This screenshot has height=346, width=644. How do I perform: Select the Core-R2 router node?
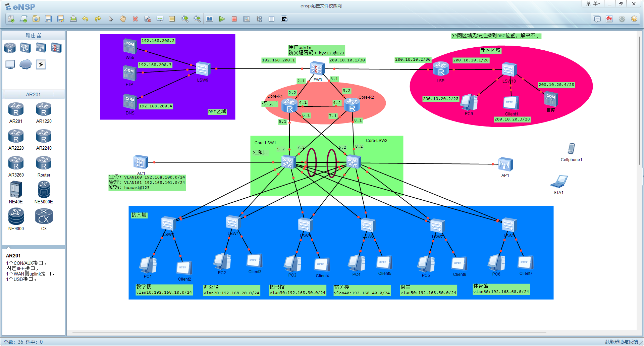pos(352,105)
